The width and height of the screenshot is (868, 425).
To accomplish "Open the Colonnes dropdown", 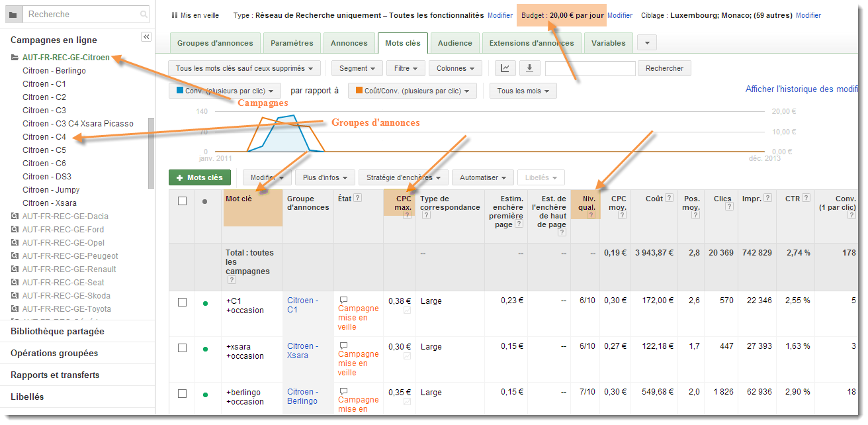I will (456, 68).
